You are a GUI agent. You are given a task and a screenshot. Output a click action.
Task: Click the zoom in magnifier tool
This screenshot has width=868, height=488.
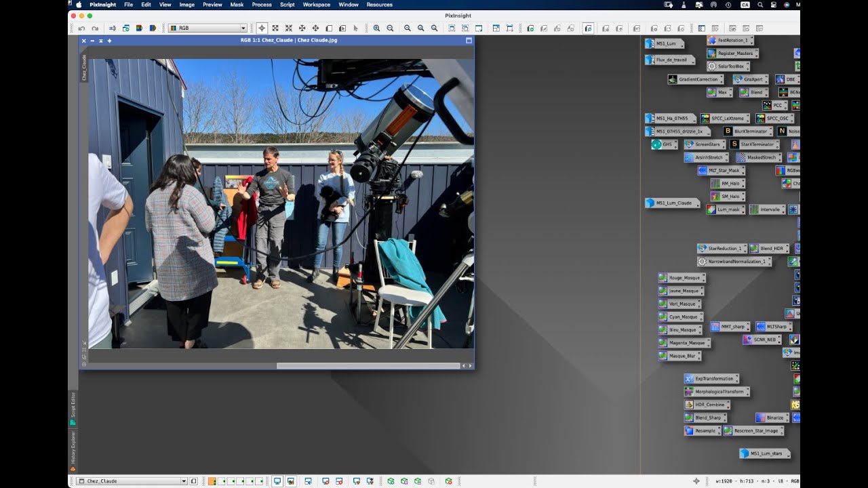pos(376,28)
